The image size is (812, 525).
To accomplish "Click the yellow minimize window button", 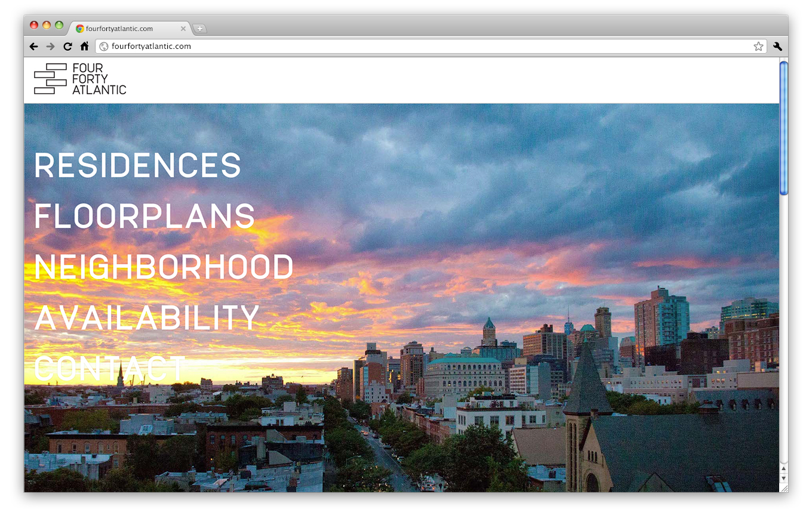I will [x=47, y=25].
